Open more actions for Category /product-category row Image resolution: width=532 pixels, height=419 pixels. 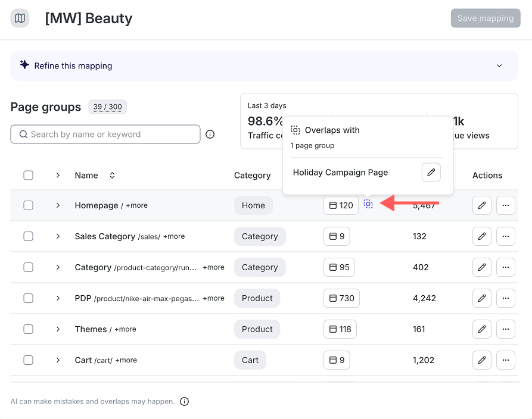(x=506, y=267)
